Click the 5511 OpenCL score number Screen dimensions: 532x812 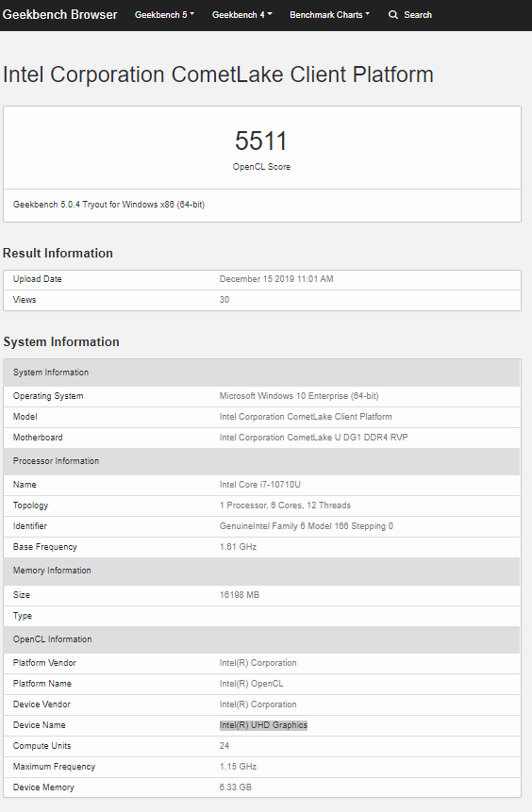point(261,141)
